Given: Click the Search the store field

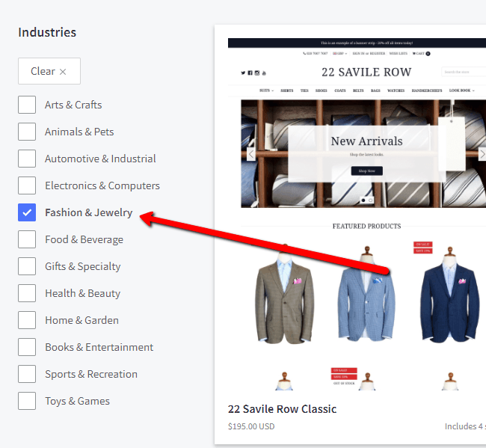Looking at the screenshot, I should click(x=464, y=72).
